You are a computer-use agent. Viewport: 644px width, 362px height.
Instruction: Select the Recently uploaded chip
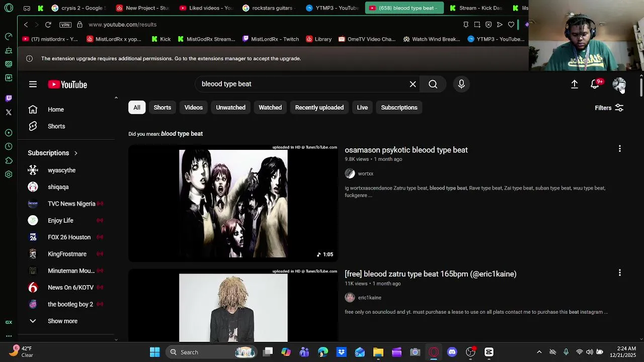coord(319,108)
